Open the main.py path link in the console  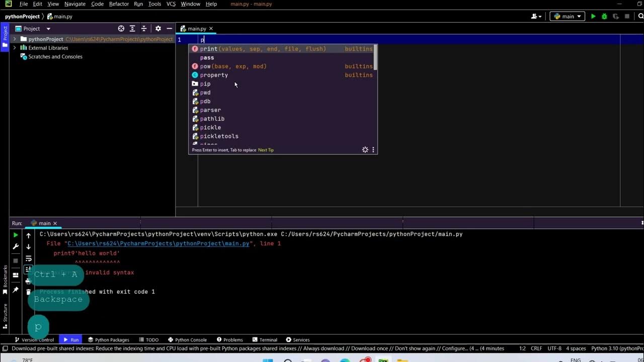[x=158, y=243]
